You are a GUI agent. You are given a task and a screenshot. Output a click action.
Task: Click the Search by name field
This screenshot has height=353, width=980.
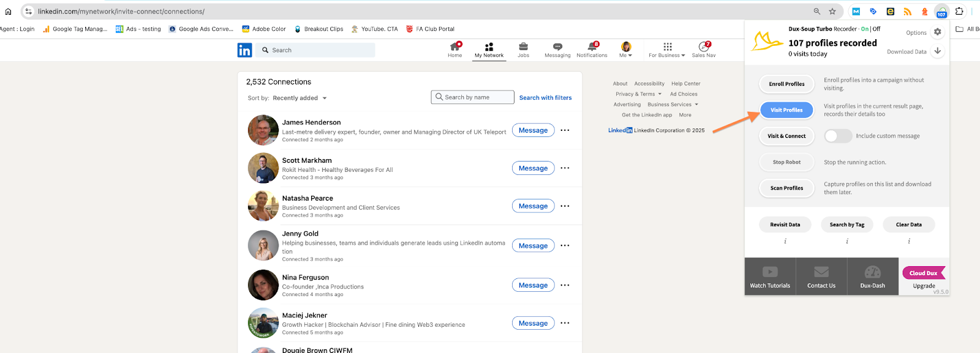coord(472,97)
